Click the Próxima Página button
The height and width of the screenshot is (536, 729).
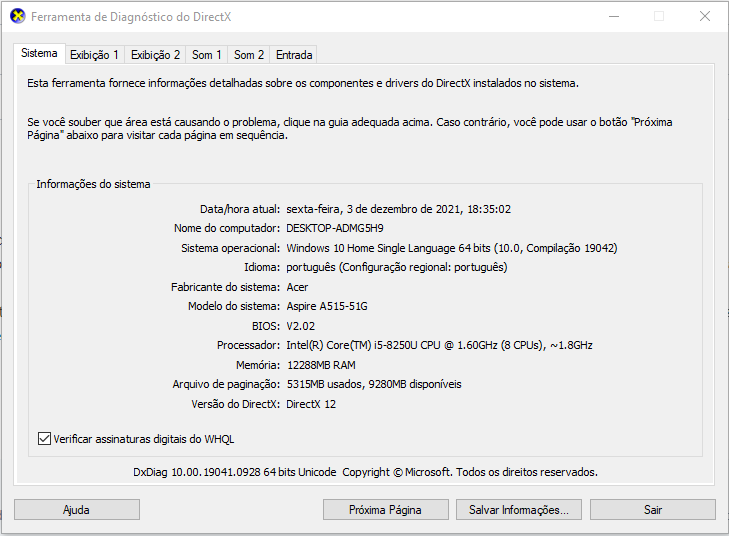point(385,510)
